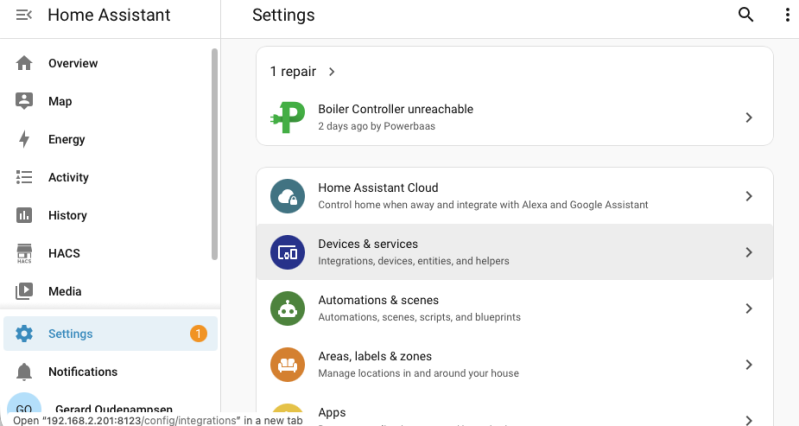Open Notifications in the sidebar
Viewport: 799px width, 426px height.
tap(110, 371)
